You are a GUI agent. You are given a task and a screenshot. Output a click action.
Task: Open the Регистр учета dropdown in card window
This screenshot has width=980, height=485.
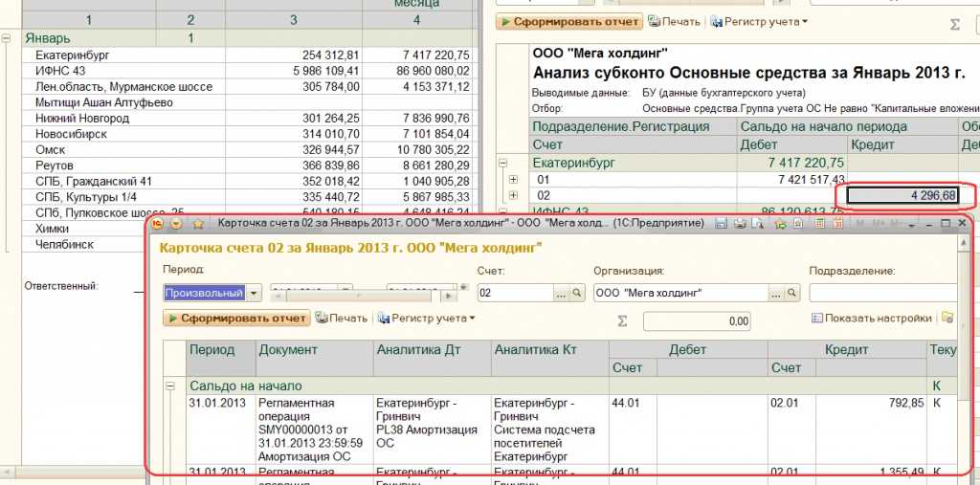pos(426,319)
